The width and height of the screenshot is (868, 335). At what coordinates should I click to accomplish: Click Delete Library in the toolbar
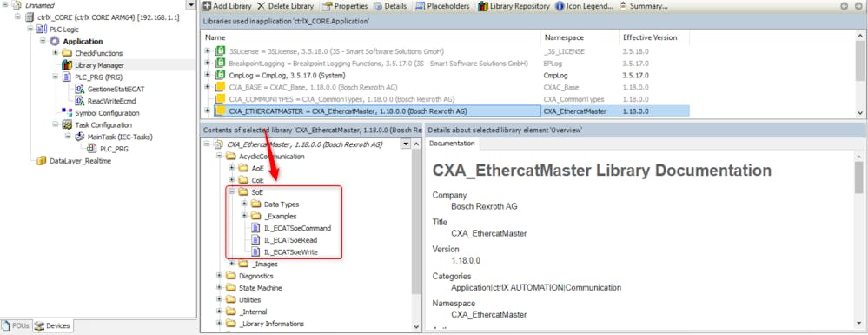click(284, 6)
